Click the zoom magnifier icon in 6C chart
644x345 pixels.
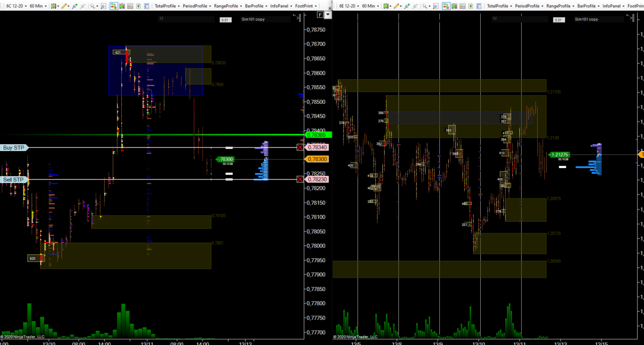coord(103,6)
